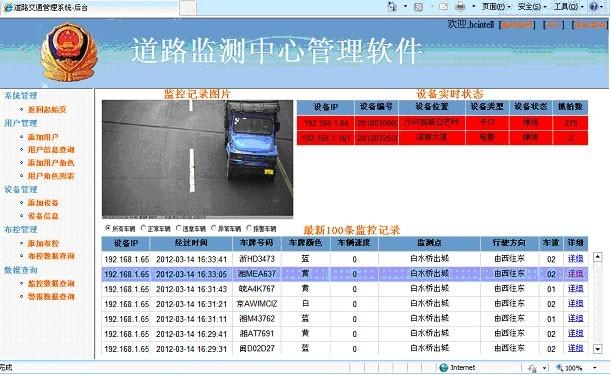Click the 布控管理 section heading
The width and height of the screenshot is (611, 375).
[21, 229]
